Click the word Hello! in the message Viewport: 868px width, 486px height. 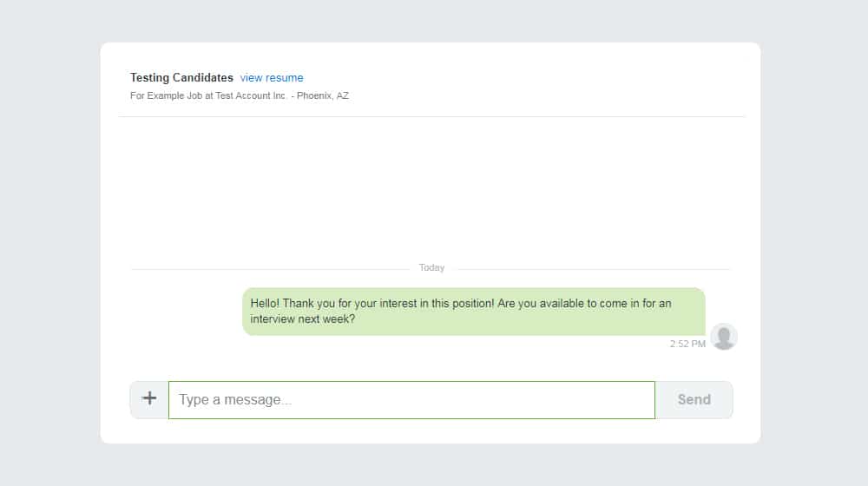[265, 304]
